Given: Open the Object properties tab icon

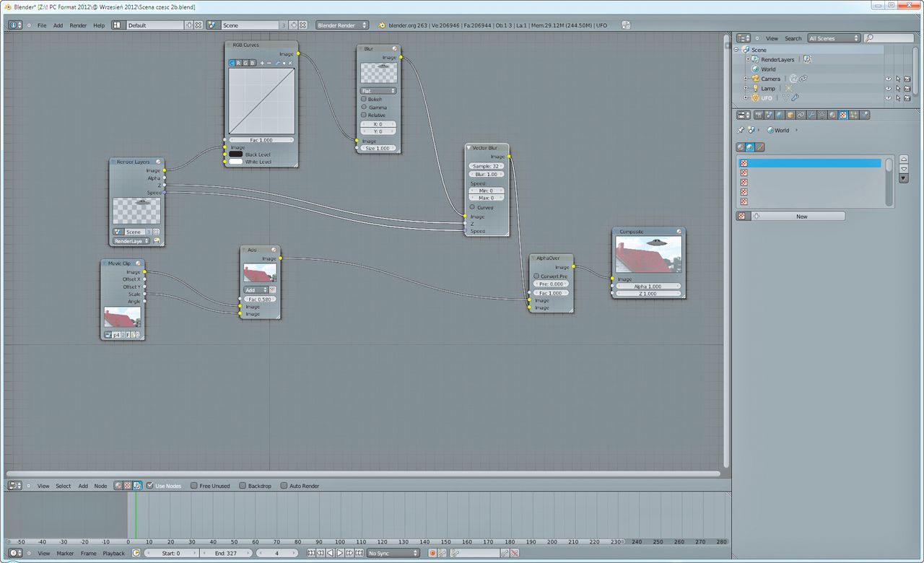Looking at the screenshot, I should [790, 115].
